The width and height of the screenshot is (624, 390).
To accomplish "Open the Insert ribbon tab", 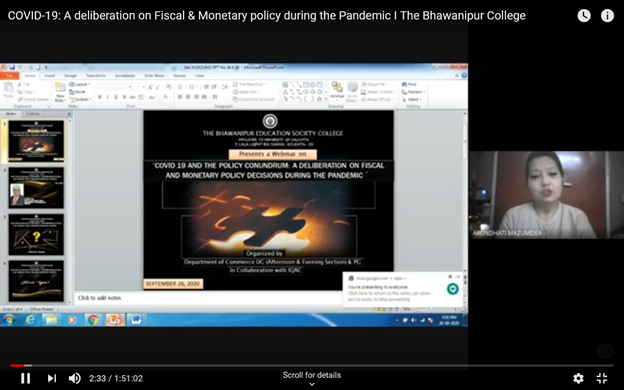I will [50, 76].
